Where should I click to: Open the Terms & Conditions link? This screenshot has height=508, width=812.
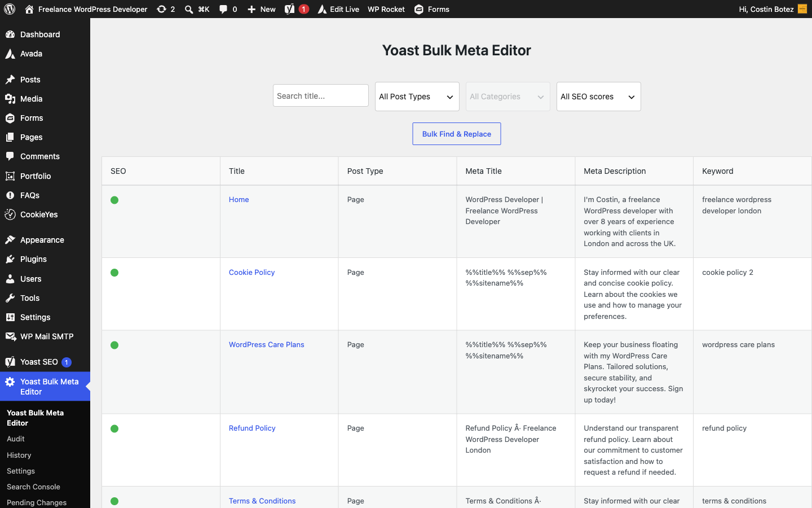click(262, 501)
